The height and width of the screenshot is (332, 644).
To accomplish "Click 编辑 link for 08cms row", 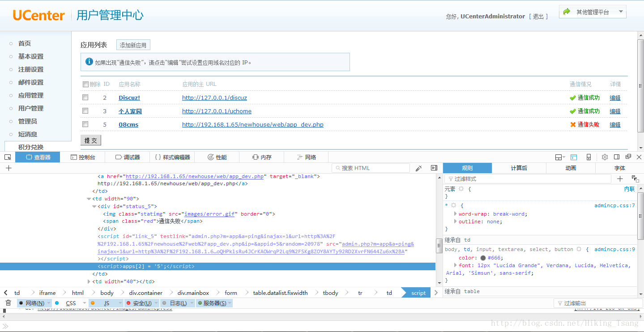I will (615, 124).
